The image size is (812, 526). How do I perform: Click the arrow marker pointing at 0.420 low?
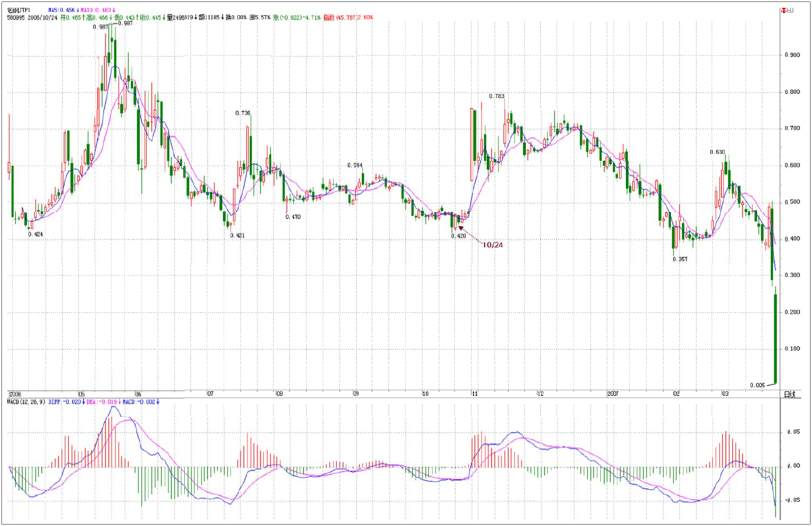[x=462, y=229]
